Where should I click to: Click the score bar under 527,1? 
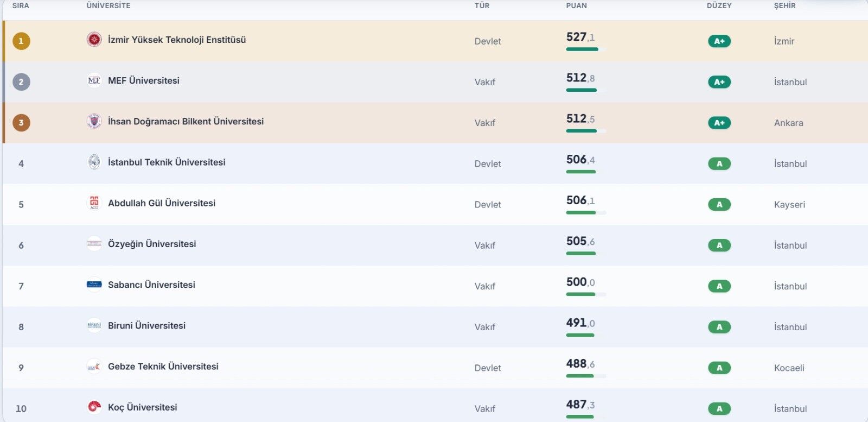coord(586,49)
